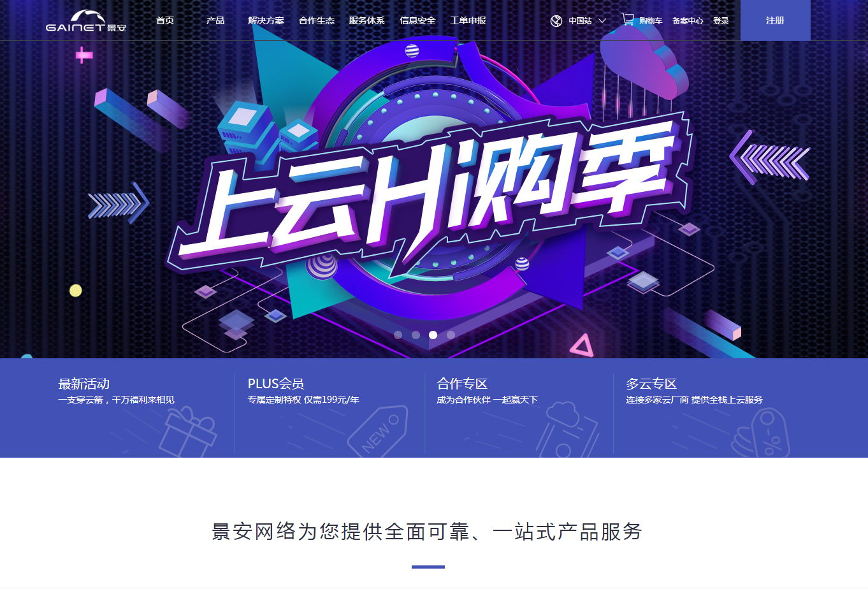Go to 备案中心
The height and width of the screenshot is (589, 868).
(x=688, y=21)
